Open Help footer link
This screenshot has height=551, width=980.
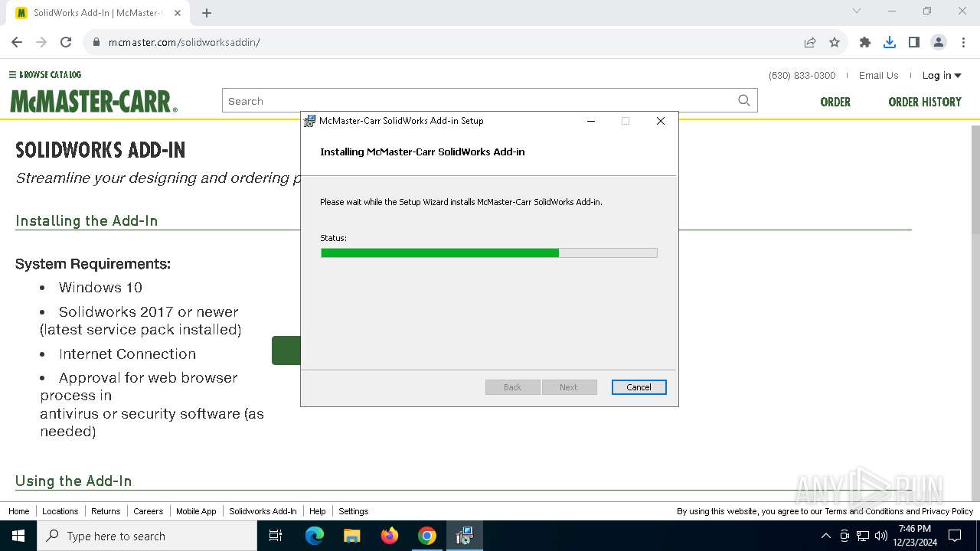318,511
